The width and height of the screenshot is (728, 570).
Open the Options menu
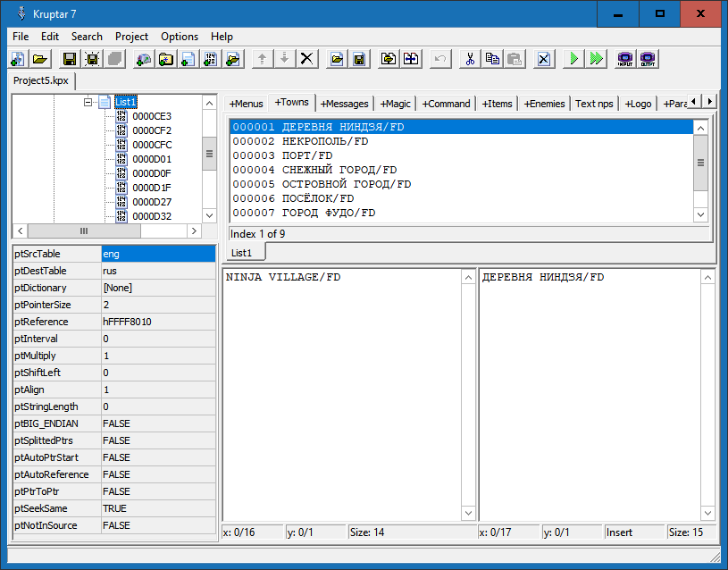click(180, 37)
